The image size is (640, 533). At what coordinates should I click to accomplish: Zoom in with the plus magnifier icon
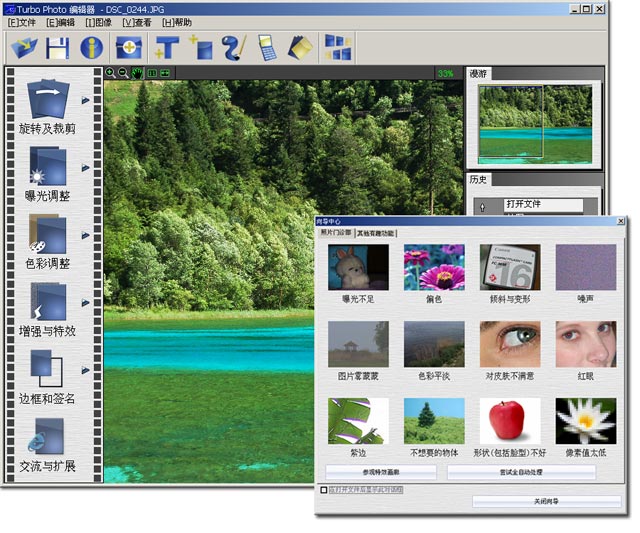tap(110, 73)
